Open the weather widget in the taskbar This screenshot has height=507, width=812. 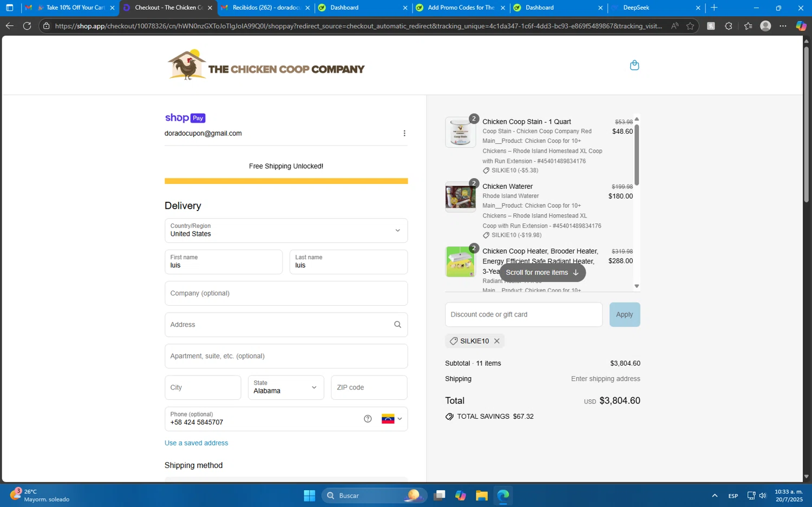tap(41, 496)
